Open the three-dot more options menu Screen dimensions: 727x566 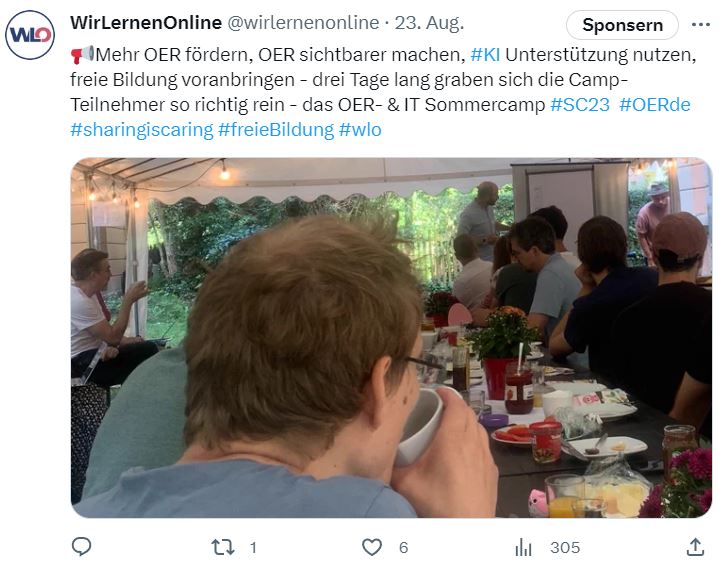click(x=700, y=24)
